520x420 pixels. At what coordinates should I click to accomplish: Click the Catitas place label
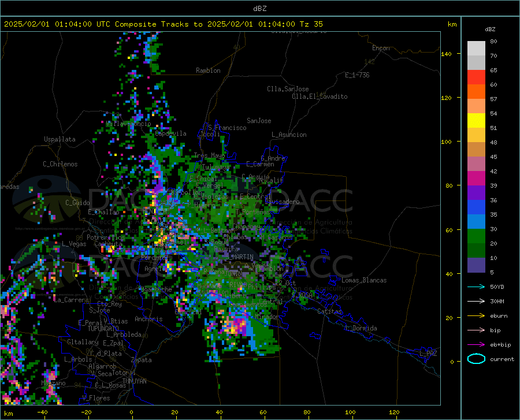(x=330, y=311)
